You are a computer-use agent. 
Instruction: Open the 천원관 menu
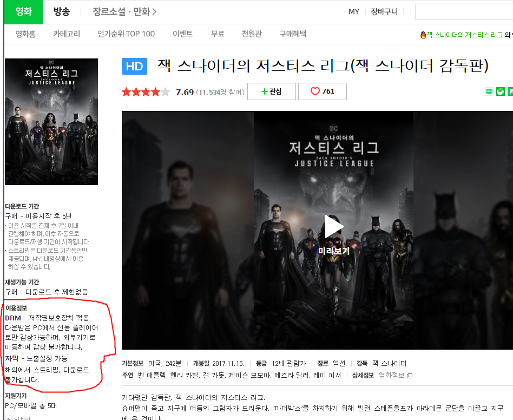[252, 34]
